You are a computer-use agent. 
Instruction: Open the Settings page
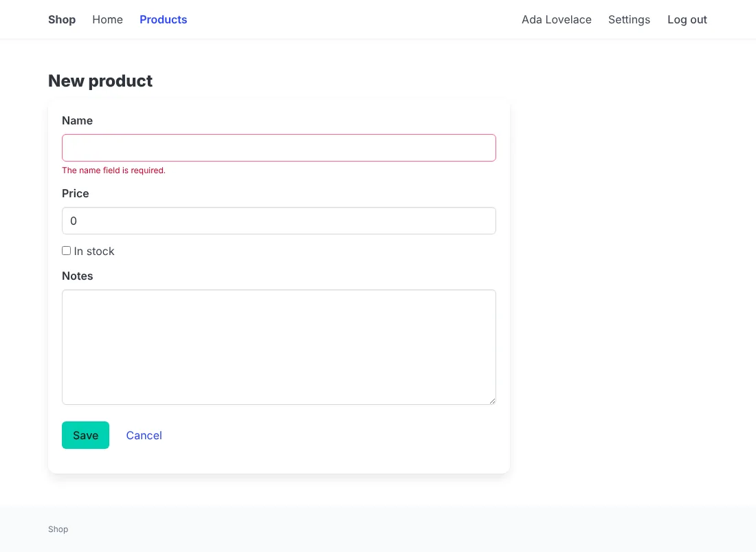629,20
